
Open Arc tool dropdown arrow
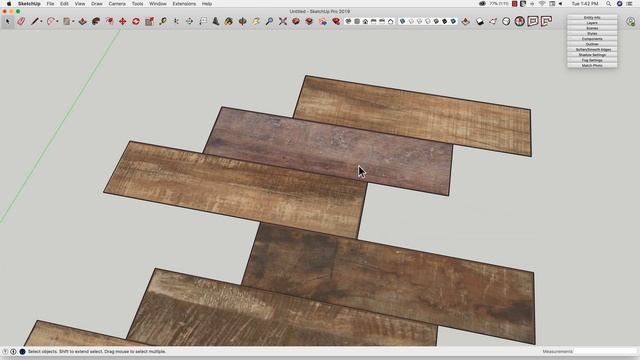(57, 21)
